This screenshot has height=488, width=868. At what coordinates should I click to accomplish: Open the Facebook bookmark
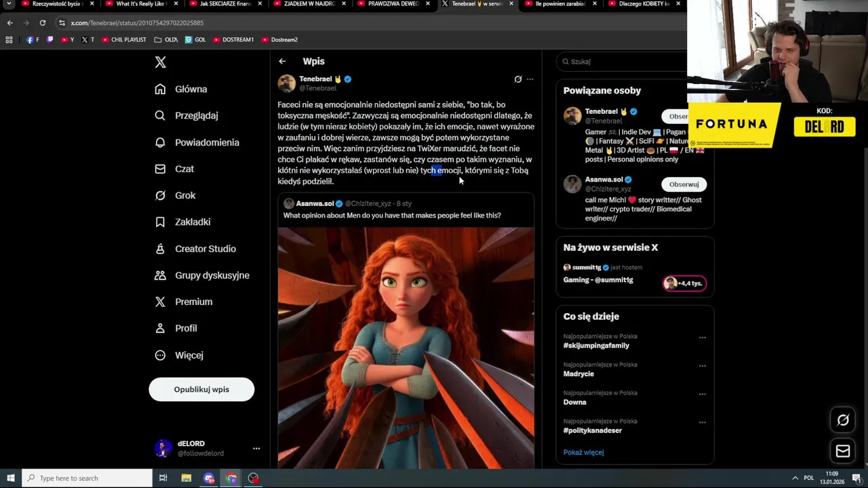[x=33, y=40]
